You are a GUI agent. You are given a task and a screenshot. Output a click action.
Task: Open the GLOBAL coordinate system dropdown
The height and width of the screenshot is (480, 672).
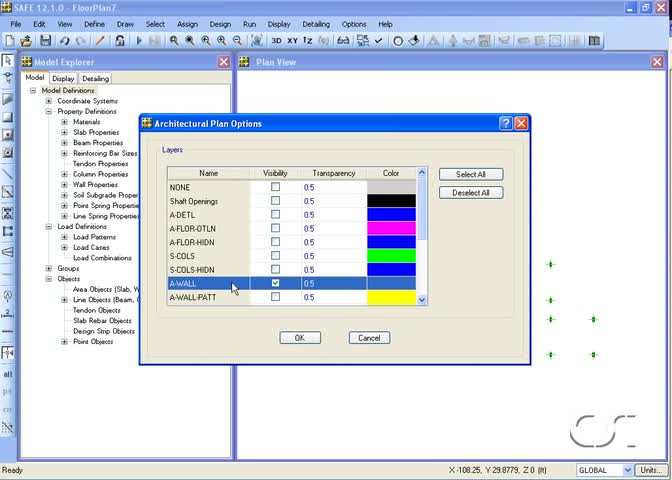(x=627, y=470)
